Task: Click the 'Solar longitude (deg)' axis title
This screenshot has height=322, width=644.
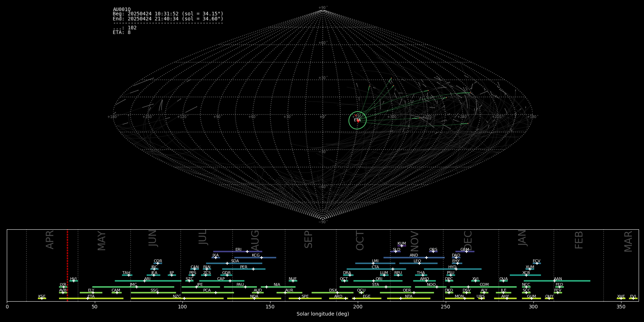Action: [x=323, y=314]
